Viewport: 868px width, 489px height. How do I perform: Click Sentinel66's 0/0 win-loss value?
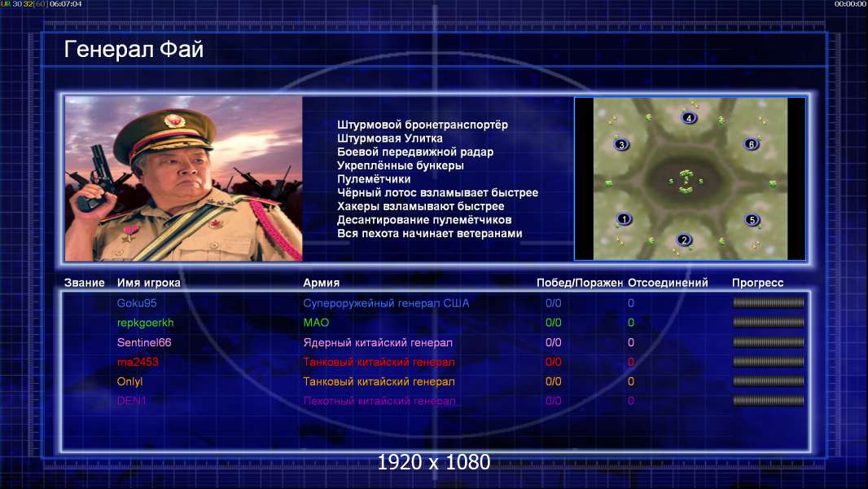click(x=553, y=342)
